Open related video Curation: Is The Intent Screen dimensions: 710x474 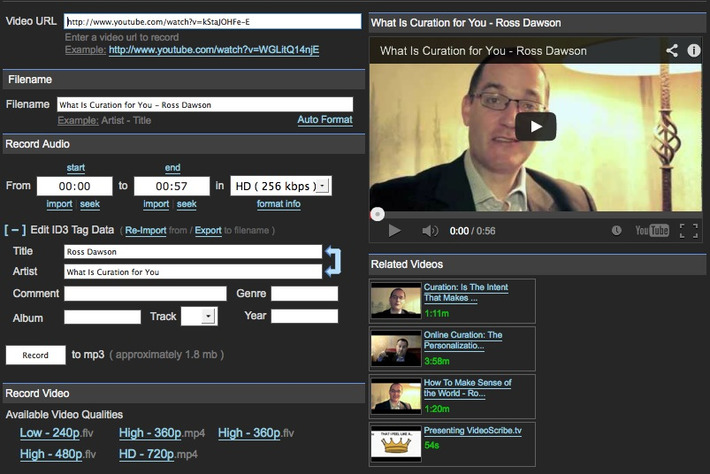465,292
